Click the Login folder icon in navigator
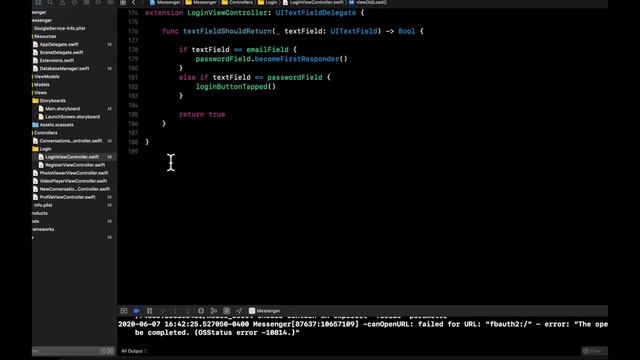 [x=36, y=149]
